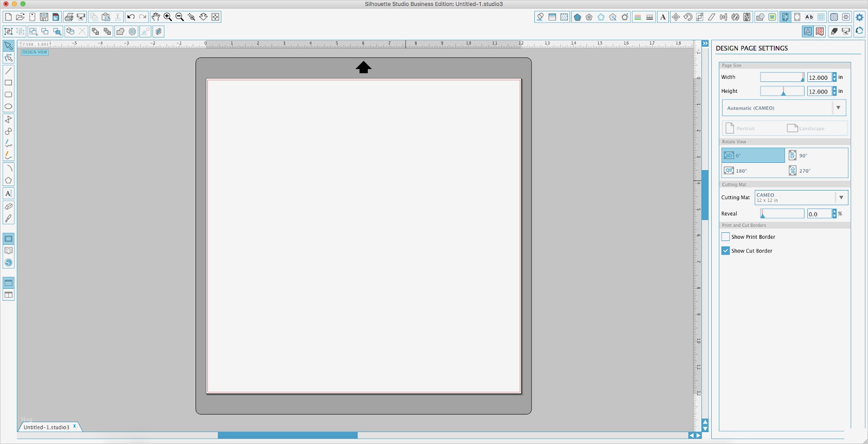Open the Automatic (CAMEO) page size dropdown
This screenshot has width=868, height=444.
point(784,108)
